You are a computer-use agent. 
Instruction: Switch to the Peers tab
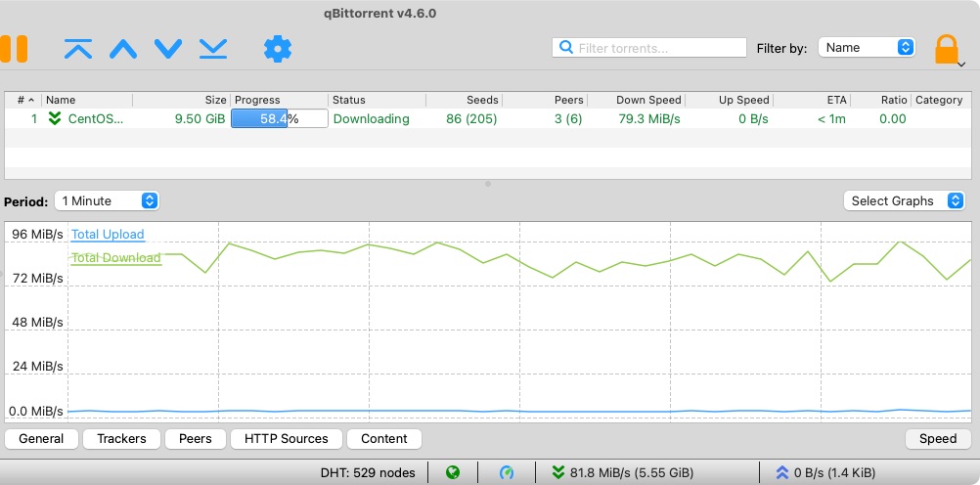(196, 439)
